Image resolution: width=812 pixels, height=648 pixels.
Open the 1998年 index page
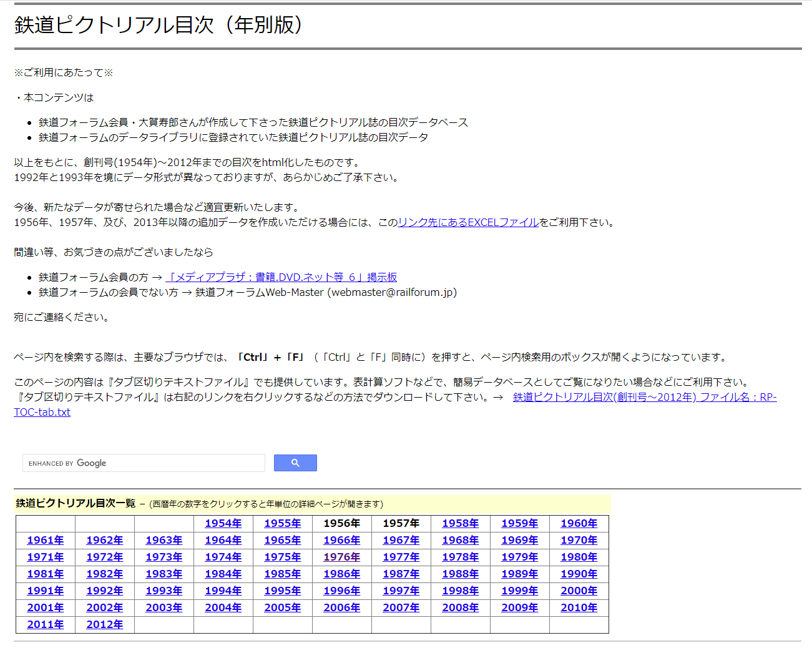tap(461, 591)
